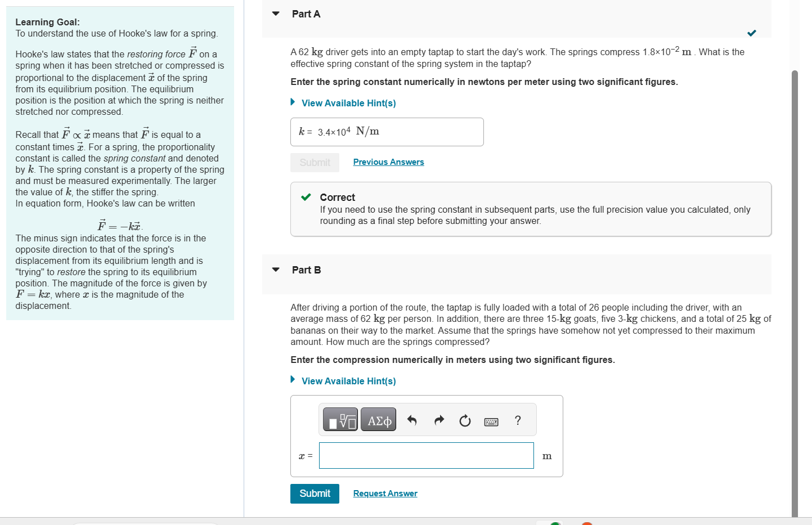Reset the answer with circular arrow icon
Image resolution: width=812 pixels, height=525 pixels.
(x=465, y=420)
